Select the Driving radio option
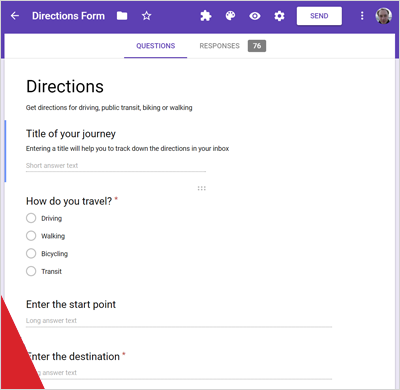This screenshot has height=390, width=400. [x=31, y=218]
